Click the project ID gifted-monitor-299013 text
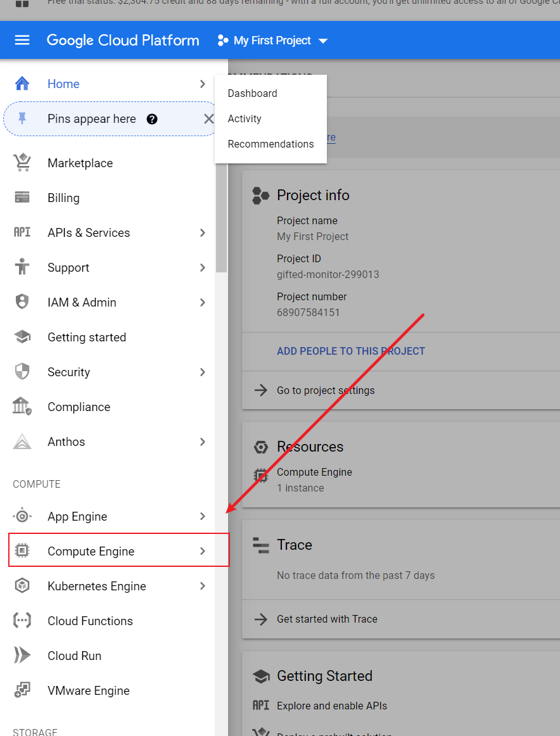This screenshot has height=736, width=560. click(328, 274)
